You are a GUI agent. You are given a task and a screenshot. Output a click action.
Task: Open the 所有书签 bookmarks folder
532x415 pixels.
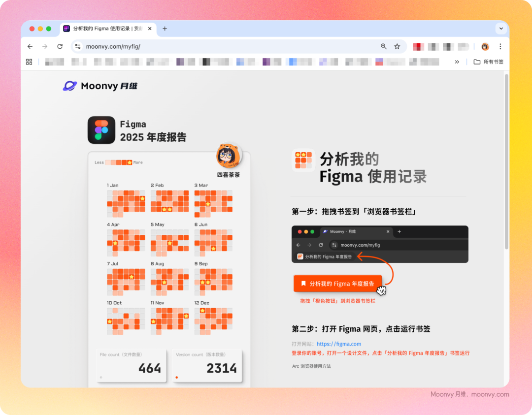click(488, 62)
